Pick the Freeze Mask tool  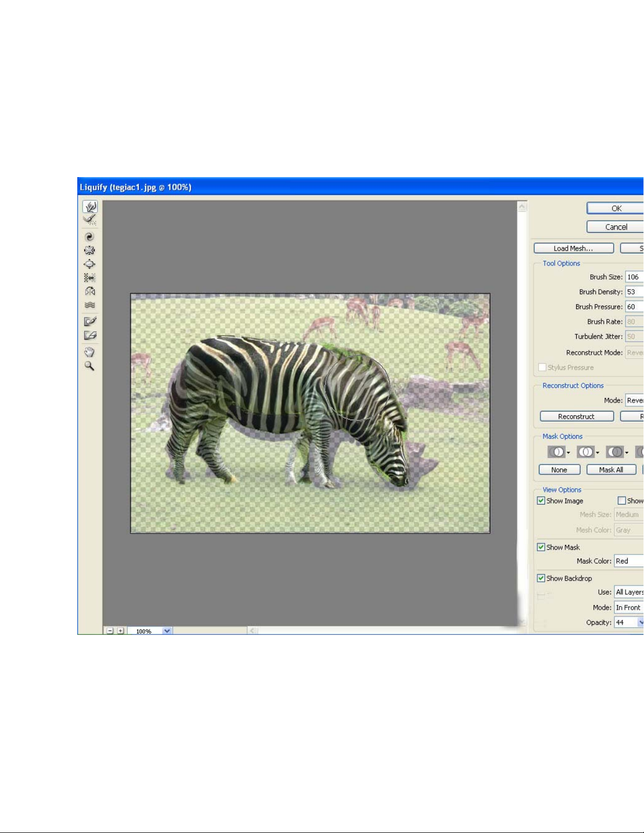coord(90,321)
